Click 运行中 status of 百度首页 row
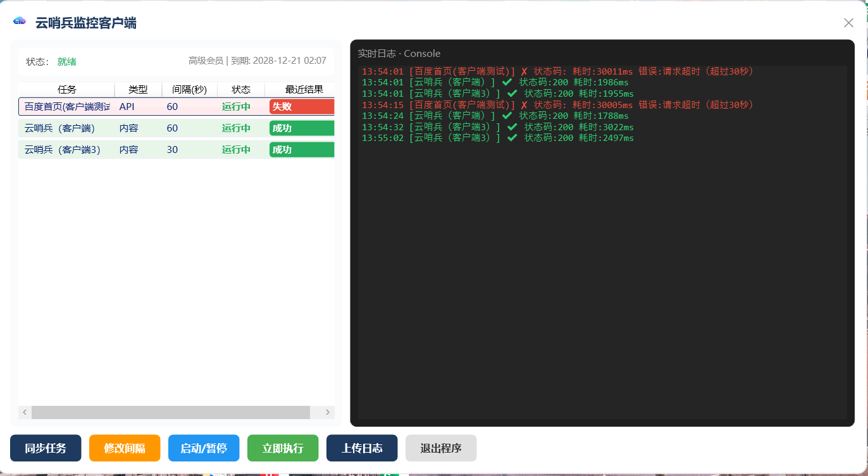Viewport: 868px width, 476px height. click(236, 107)
